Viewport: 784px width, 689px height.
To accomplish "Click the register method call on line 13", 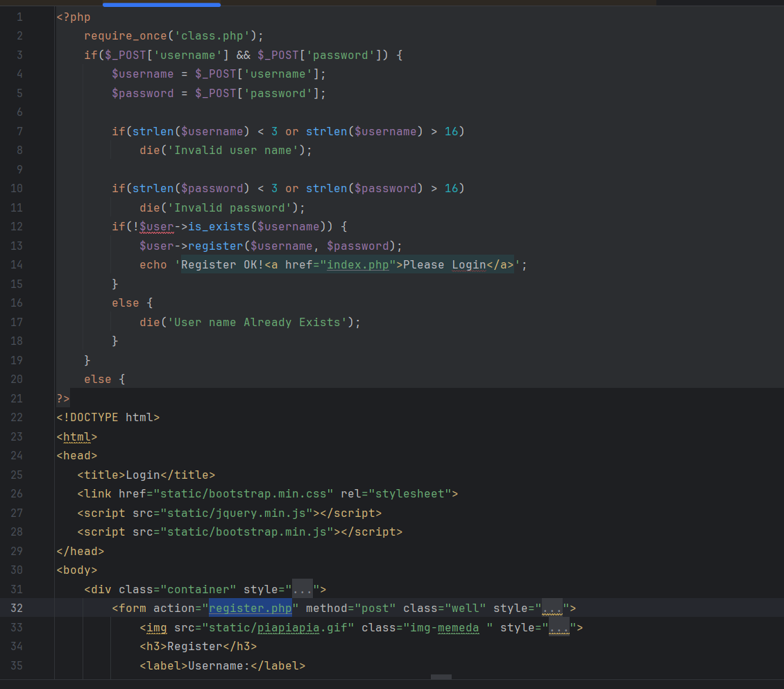I will [216, 246].
